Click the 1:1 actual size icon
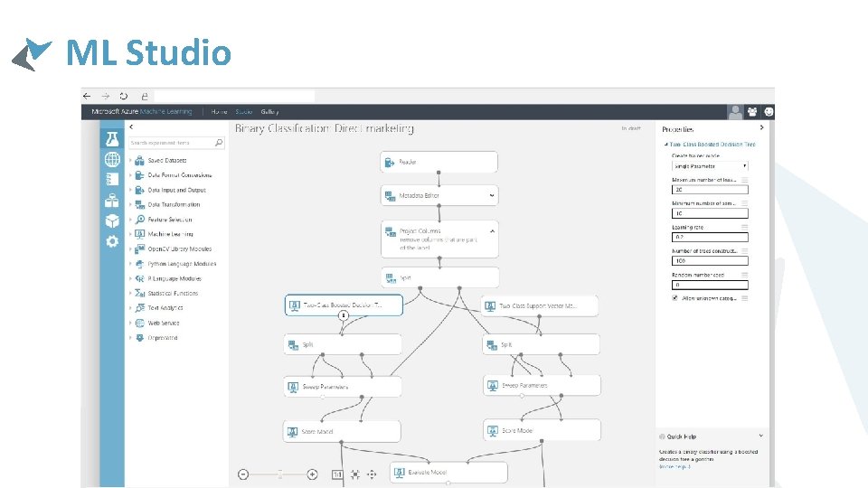This screenshot has width=868, height=488. coord(337,474)
